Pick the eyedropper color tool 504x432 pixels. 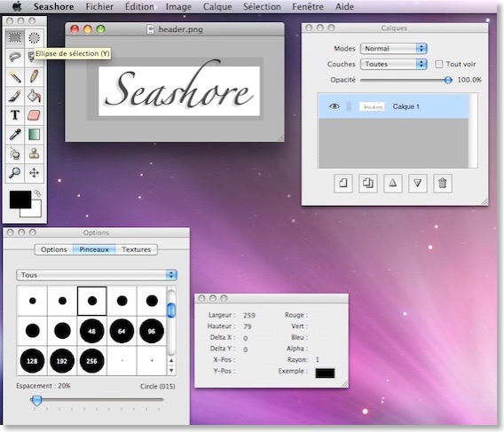[x=14, y=134]
